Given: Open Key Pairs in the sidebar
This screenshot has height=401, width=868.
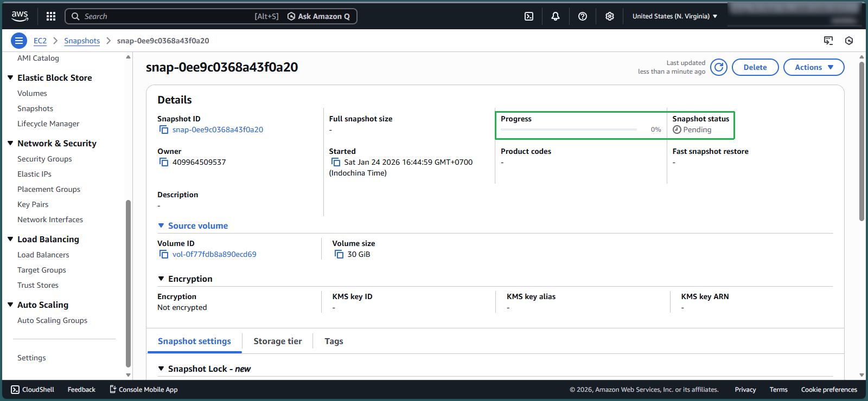Looking at the screenshot, I should coord(33,204).
